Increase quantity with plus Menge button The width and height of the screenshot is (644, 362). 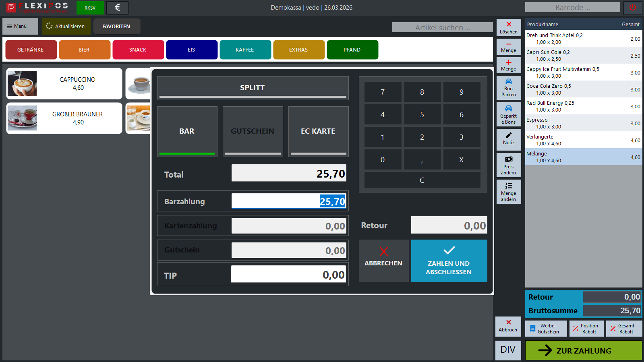tap(509, 65)
